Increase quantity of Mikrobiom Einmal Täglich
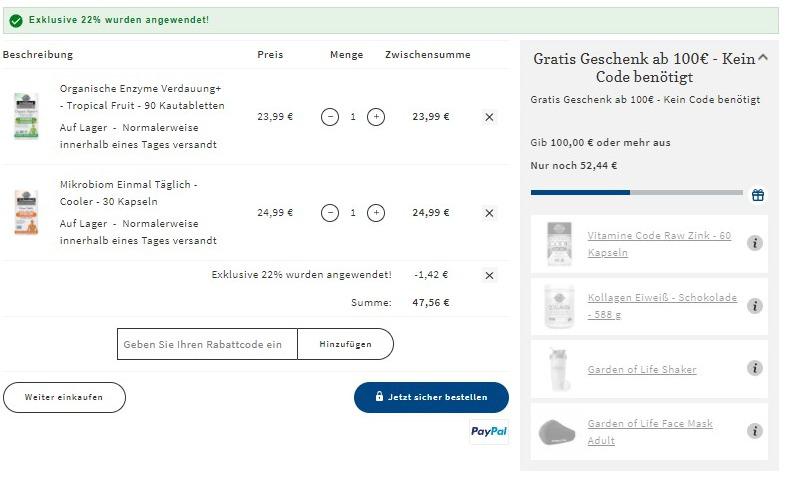 (376, 213)
